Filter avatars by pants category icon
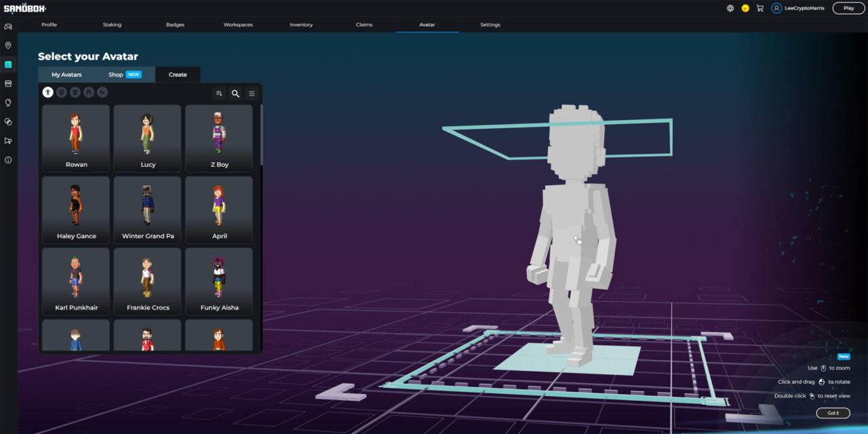Viewport: 868px width, 434px height. point(88,92)
